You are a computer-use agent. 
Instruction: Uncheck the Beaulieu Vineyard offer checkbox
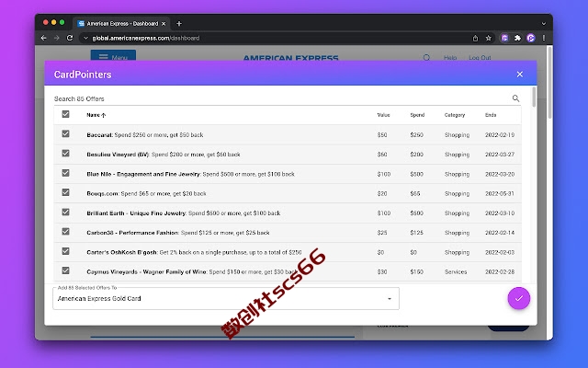pos(65,154)
